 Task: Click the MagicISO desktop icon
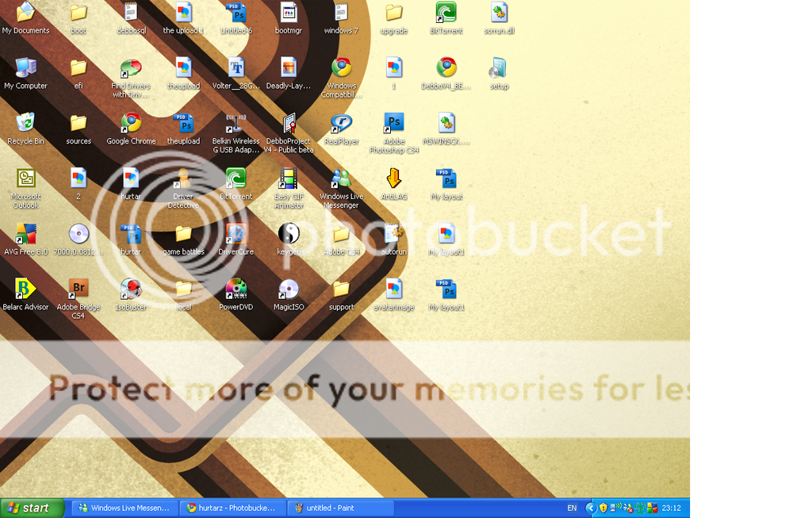pos(289,290)
